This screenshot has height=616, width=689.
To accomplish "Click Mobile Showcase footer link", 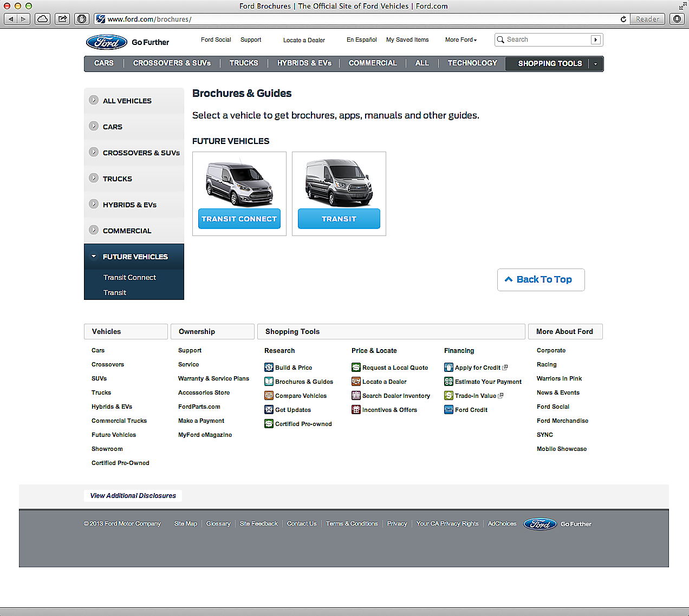I will click(562, 449).
